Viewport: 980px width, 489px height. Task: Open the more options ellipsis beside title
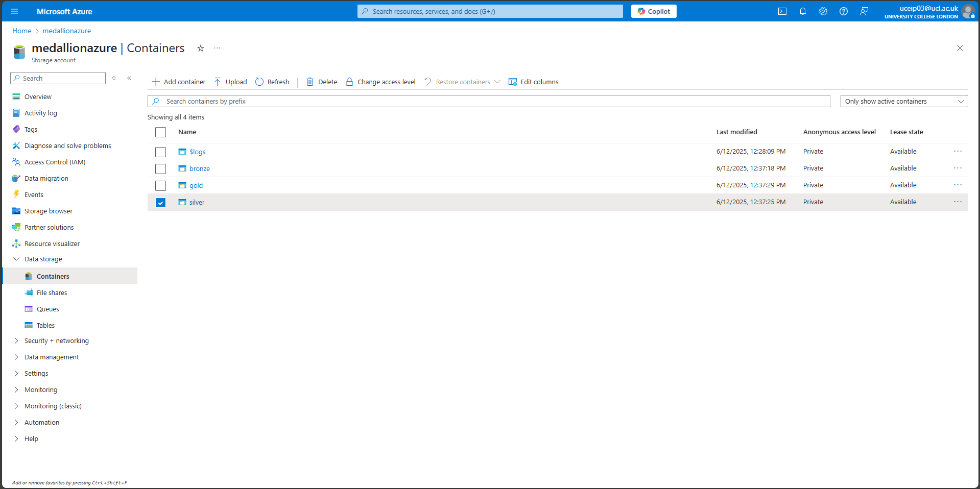click(x=217, y=48)
